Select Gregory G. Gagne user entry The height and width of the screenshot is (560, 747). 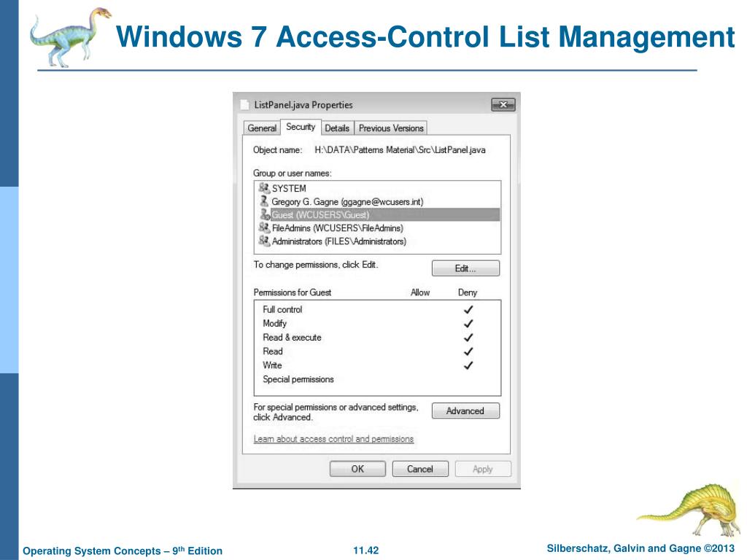[377, 201]
